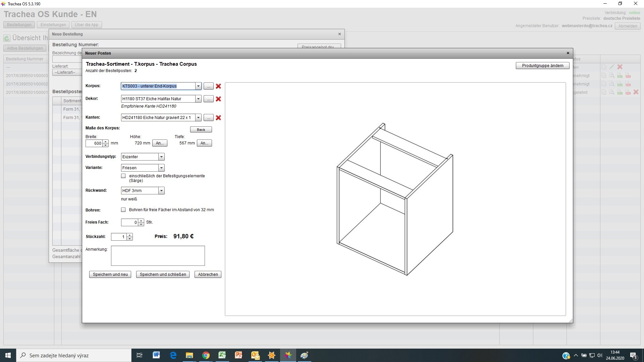Click the refresh icon beside Übersicht heading
Screen dimensions: 644x362
point(7,38)
